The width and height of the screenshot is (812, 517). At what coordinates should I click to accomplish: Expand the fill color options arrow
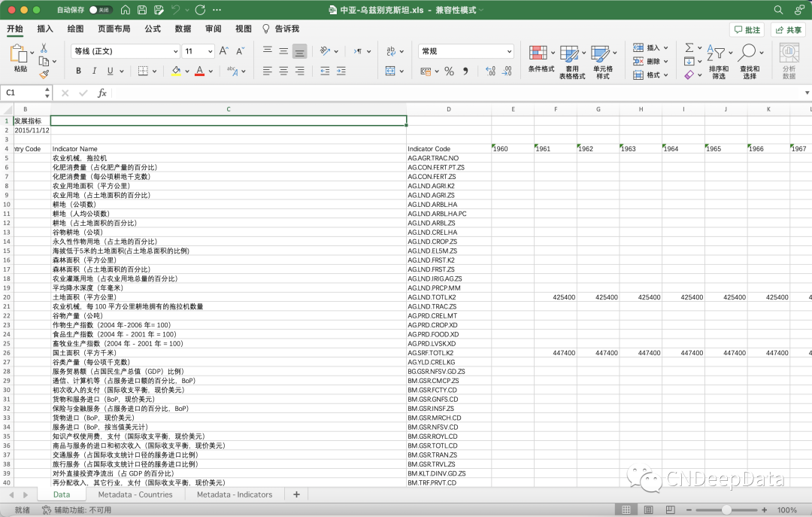pos(187,71)
